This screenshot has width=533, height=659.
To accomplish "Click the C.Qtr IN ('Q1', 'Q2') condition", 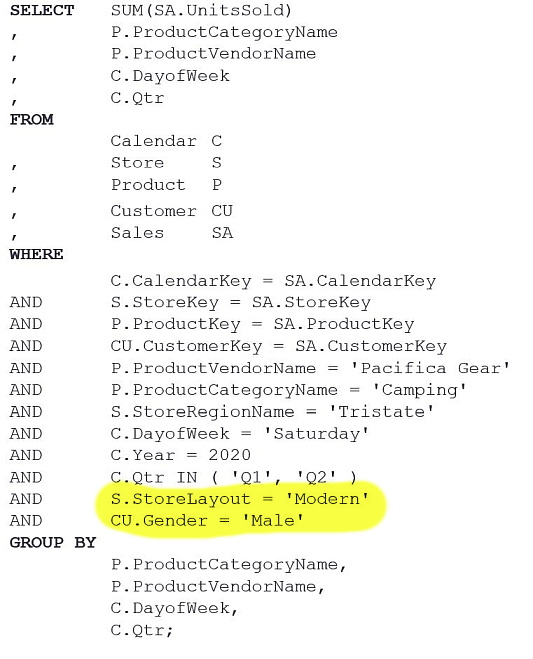I will 234,477.
